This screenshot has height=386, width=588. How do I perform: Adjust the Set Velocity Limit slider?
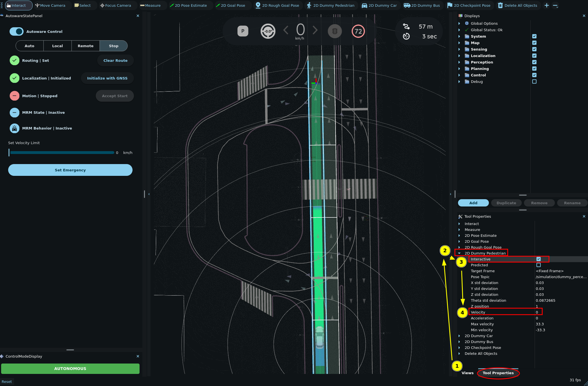62,153
